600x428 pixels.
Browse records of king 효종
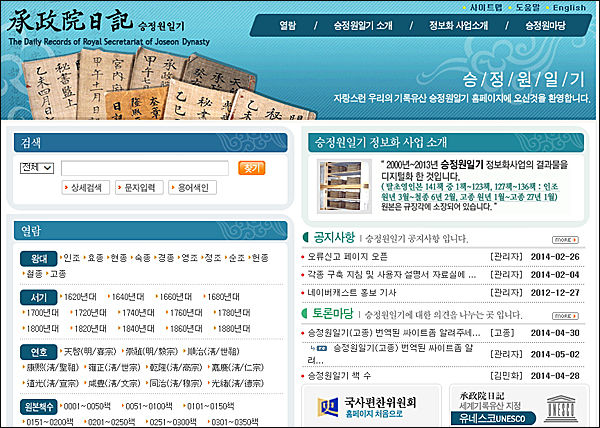(95, 258)
